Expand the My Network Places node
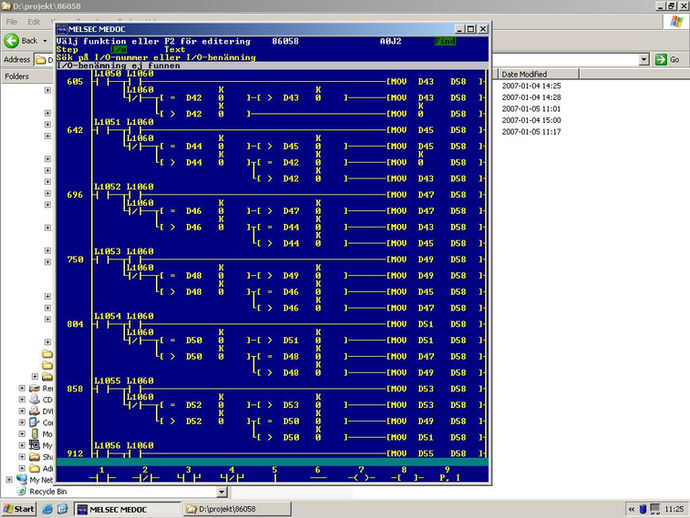690x518 pixels. (9, 479)
